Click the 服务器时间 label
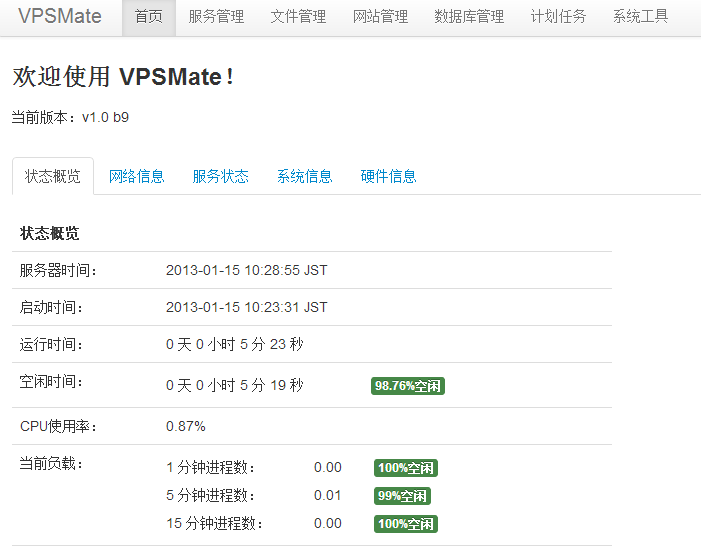This screenshot has width=701, height=555. (58, 270)
